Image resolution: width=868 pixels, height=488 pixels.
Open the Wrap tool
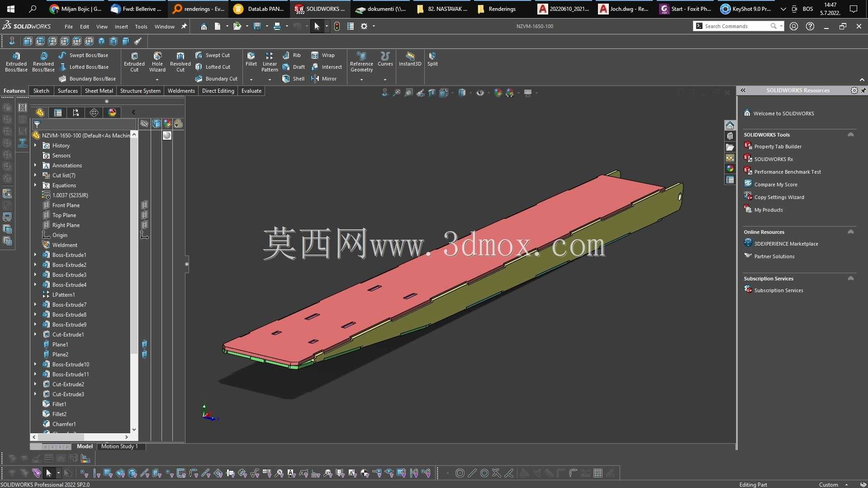click(323, 55)
